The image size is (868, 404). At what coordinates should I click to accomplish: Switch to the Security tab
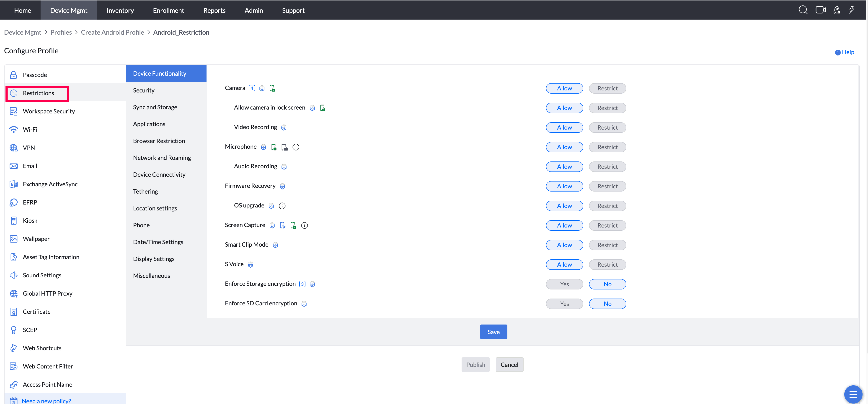click(x=144, y=90)
